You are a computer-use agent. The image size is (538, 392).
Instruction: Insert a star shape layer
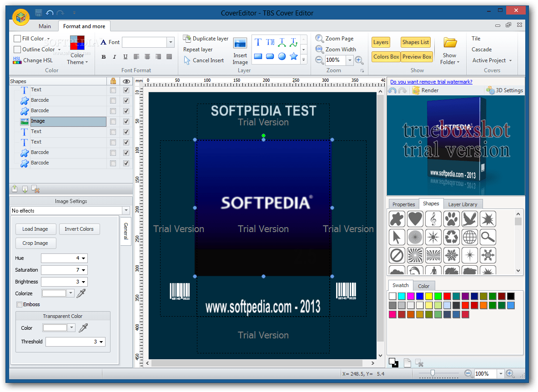click(293, 56)
